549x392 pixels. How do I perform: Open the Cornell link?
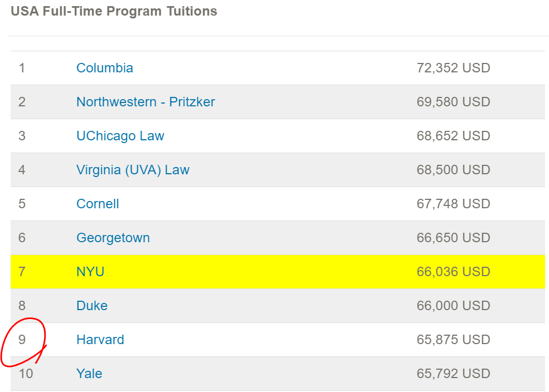click(x=98, y=204)
